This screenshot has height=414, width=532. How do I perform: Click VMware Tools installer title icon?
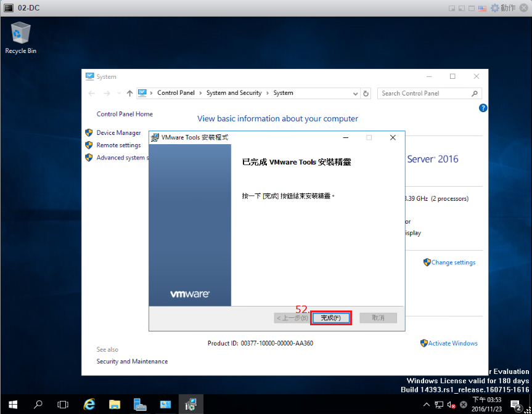click(x=155, y=137)
